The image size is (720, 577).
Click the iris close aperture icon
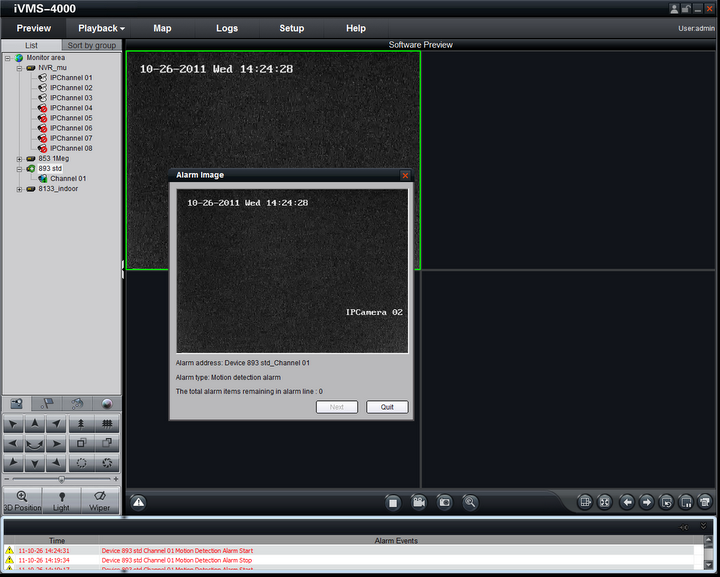107,463
